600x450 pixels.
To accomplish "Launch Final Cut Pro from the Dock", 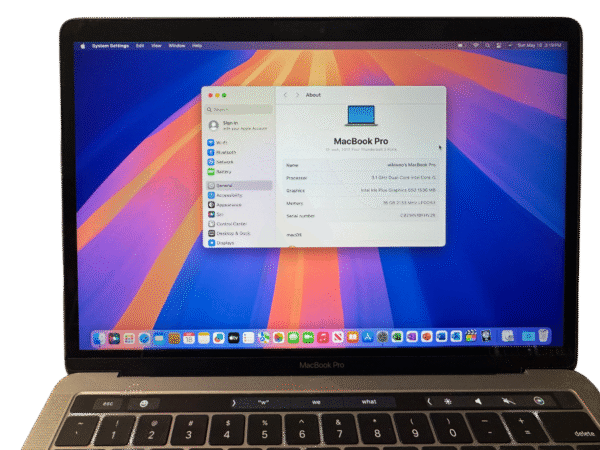I will click(471, 336).
